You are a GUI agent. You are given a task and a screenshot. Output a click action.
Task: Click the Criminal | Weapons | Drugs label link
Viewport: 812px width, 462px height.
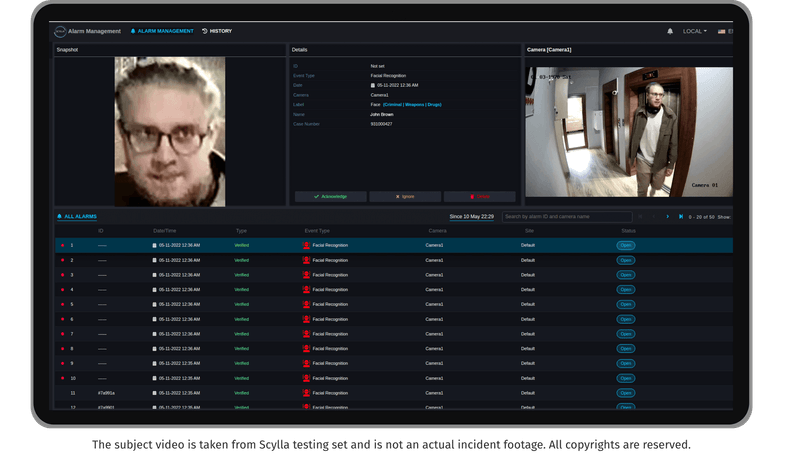pos(412,105)
